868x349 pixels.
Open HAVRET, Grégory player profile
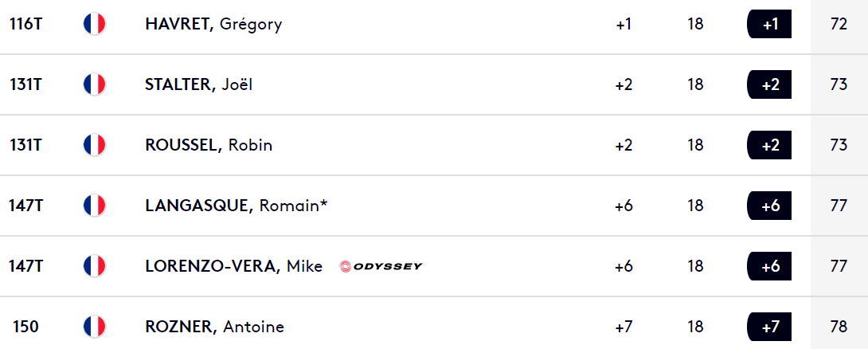[213, 25]
